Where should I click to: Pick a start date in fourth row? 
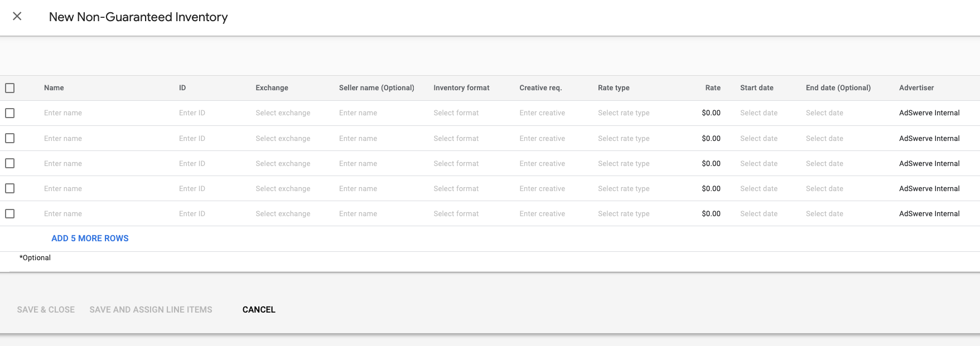click(759, 188)
